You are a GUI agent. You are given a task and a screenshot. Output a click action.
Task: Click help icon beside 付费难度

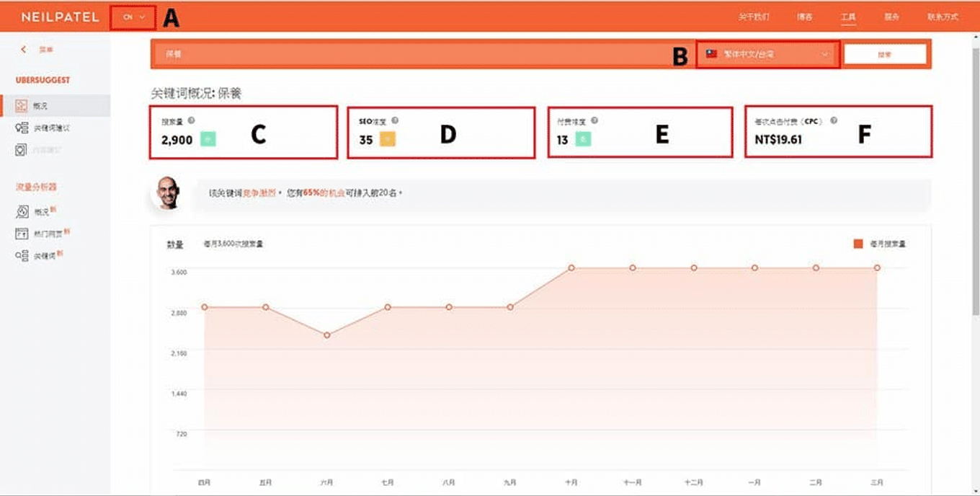click(x=594, y=121)
